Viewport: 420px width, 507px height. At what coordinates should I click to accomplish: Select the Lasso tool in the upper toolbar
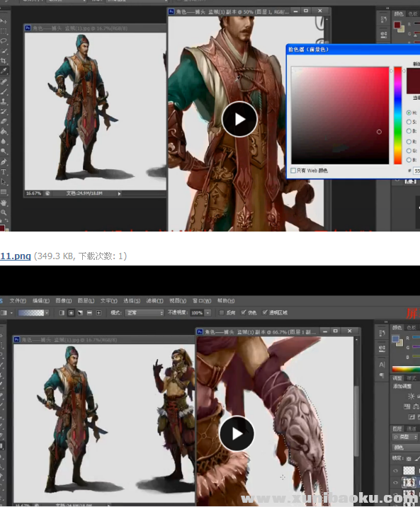click(x=4, y=41)
